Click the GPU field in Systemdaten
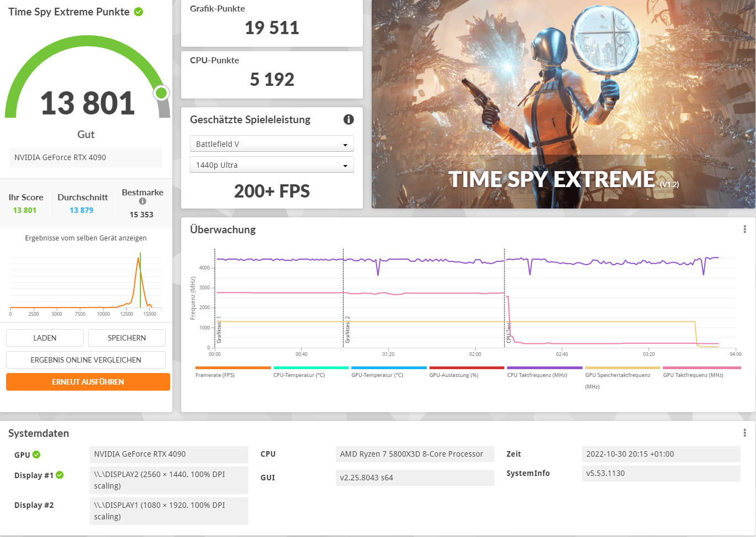The image size is (756, 537). click(x=169, y=454)
